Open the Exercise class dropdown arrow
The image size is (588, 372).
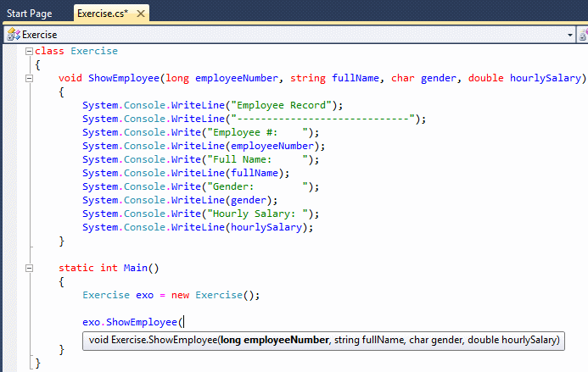tap(570, 35)
